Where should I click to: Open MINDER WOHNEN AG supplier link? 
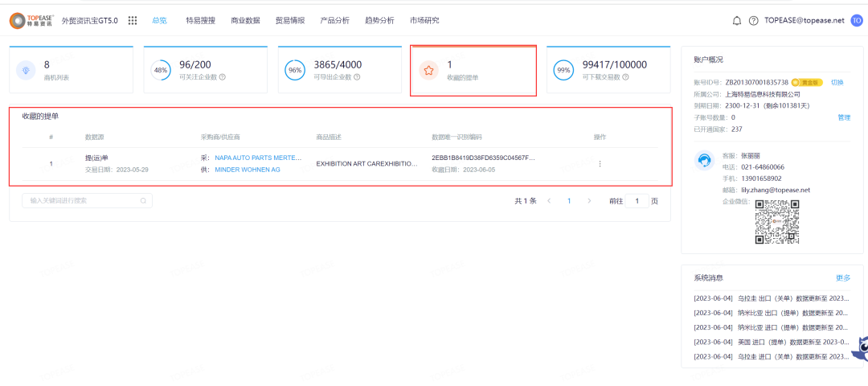tap(248, 170)
